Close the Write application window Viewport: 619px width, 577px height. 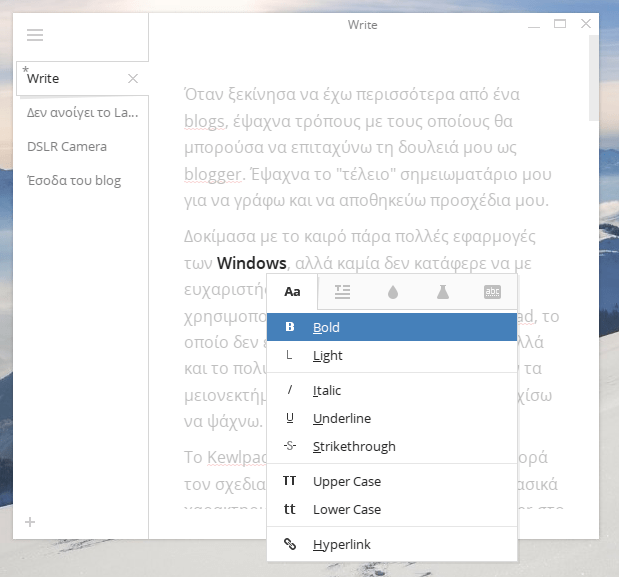tap(586, 24)
